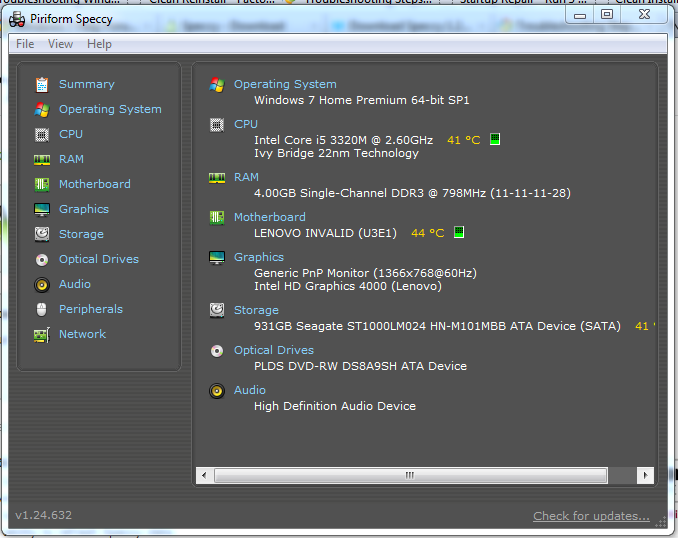Image resolution: width=678 pixels, height=538 pixels.
Task: Click the Windows flag icon in summary pane
Action: [x=217, y=84]
